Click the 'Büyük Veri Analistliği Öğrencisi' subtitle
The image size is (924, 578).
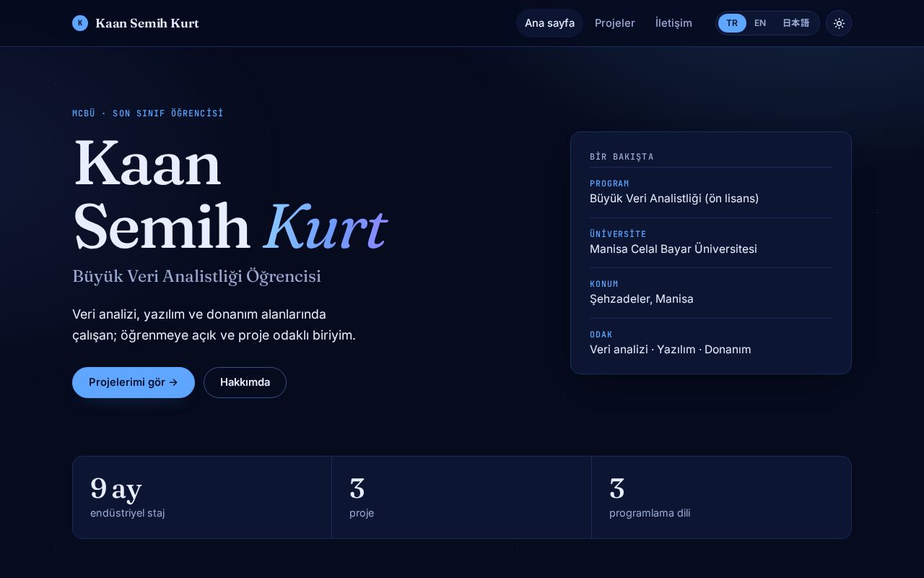point(196,276)
